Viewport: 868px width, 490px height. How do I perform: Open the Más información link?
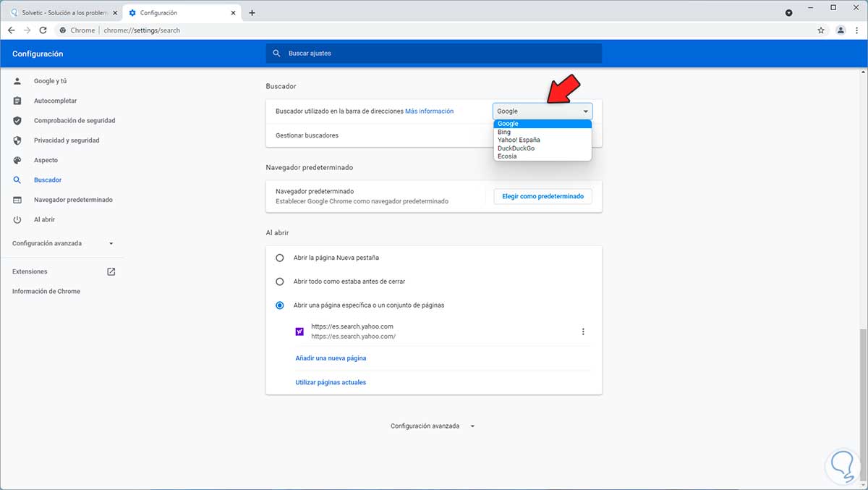click(x=429, y=111)
